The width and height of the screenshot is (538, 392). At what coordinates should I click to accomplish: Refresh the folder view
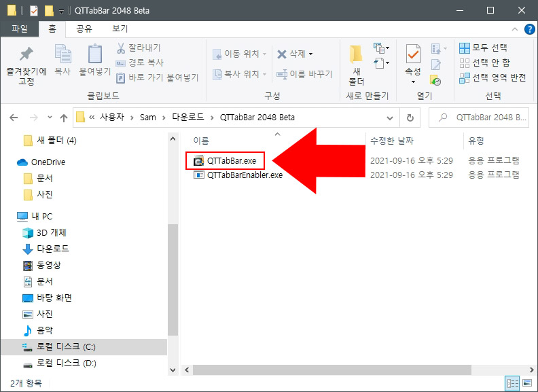pyautogui.click(x=410, y=118)
